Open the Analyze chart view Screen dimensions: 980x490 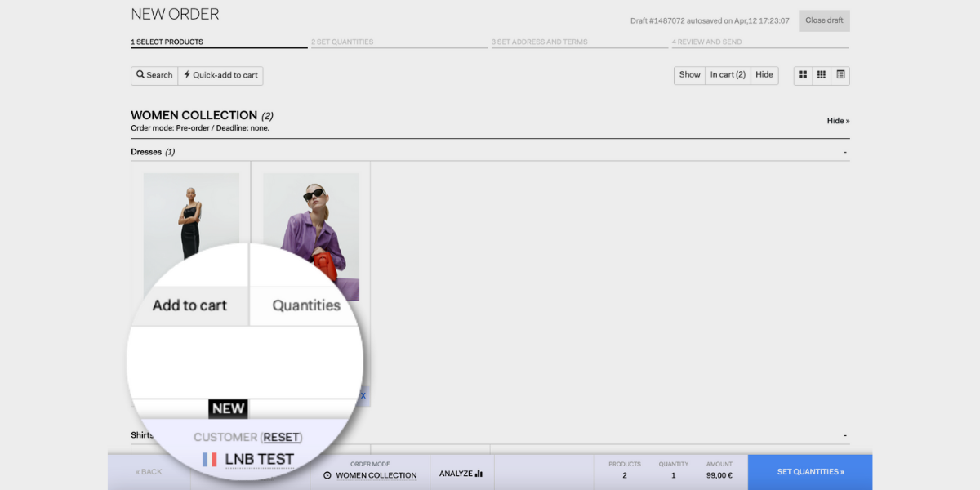pos(461,473)
